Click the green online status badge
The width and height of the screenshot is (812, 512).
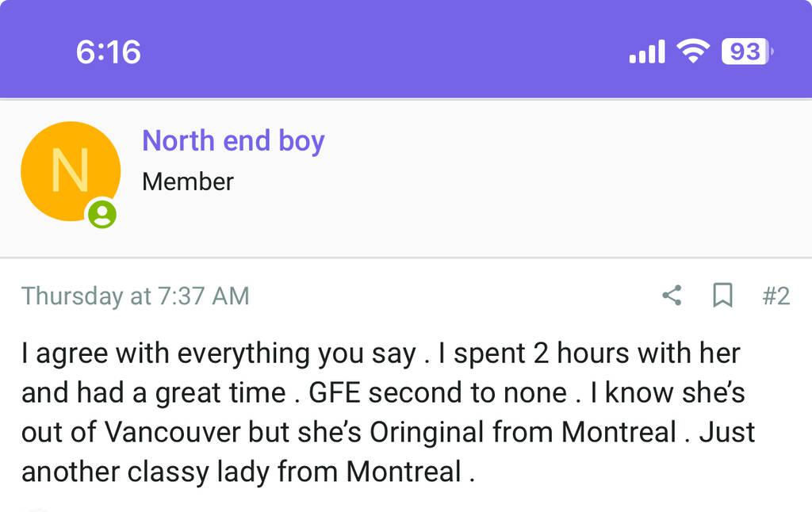coord(102,214)
